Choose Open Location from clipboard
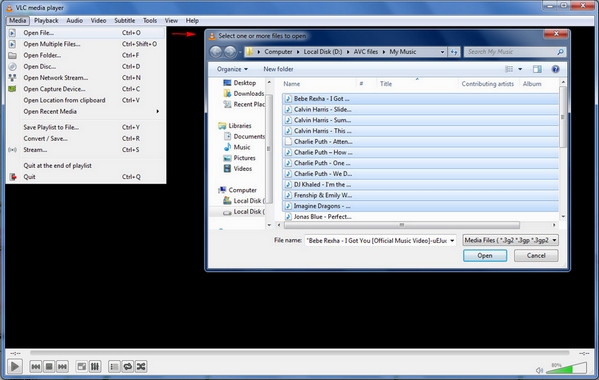Viewport: 599px width, 380px height. tap(86, 100)
